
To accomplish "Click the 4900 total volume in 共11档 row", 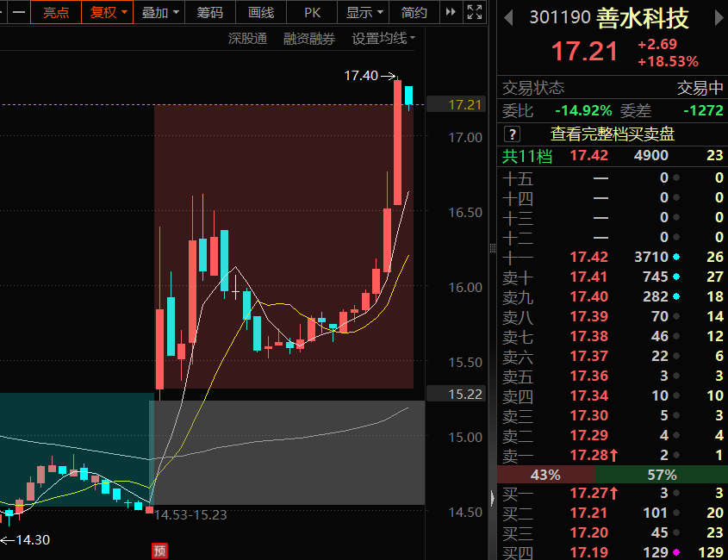I will 651,156.
